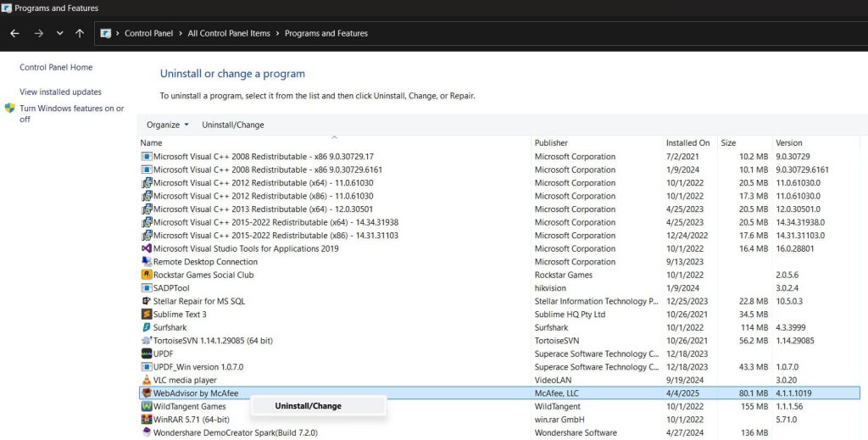Click icon of Visual C++ 2015-2022 (x64) entry
This screenshot has width=868, height=440.
point(146,222)
